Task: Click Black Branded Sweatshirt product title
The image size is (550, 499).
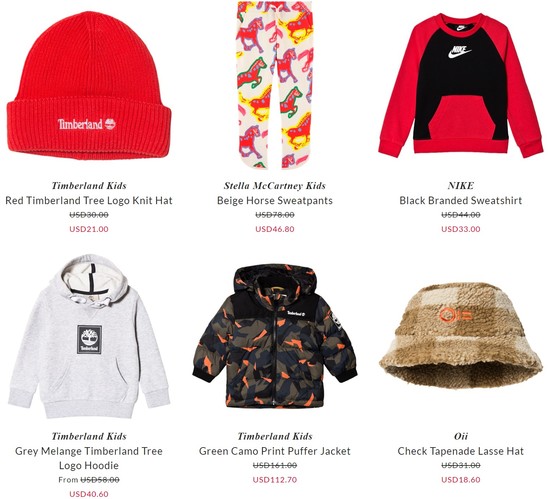Action: coord(461,201)
